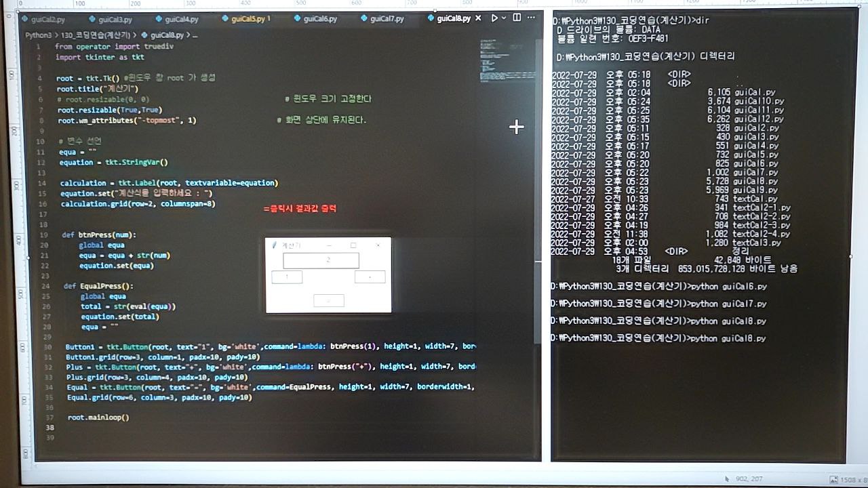Click guiCal10.py in the terminal dir listing
The image size is (868, 488).
point(759,101)
